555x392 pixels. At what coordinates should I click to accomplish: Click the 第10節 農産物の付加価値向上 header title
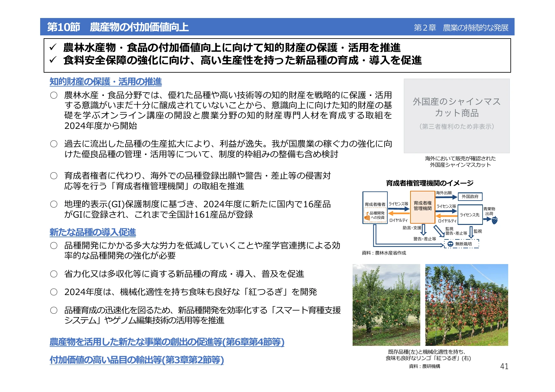118,27
